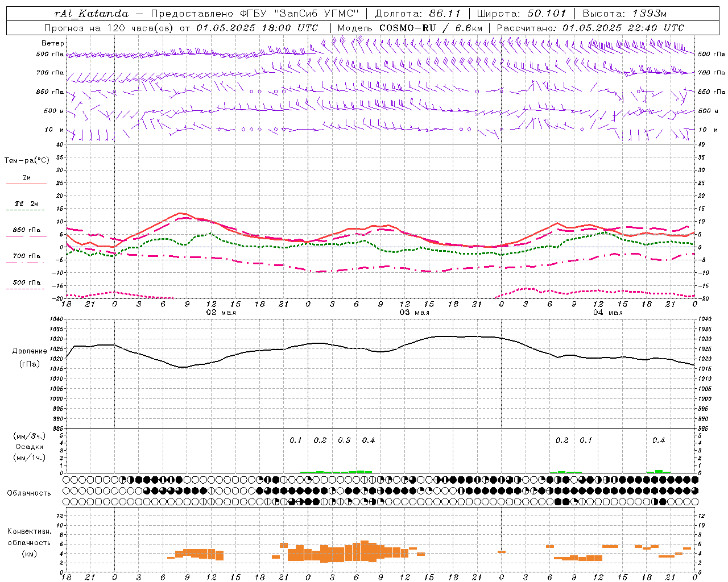728x582 pixels.
Task: Click the 700 гПа entry in temperature legend
Action: [x=27, y=256]
